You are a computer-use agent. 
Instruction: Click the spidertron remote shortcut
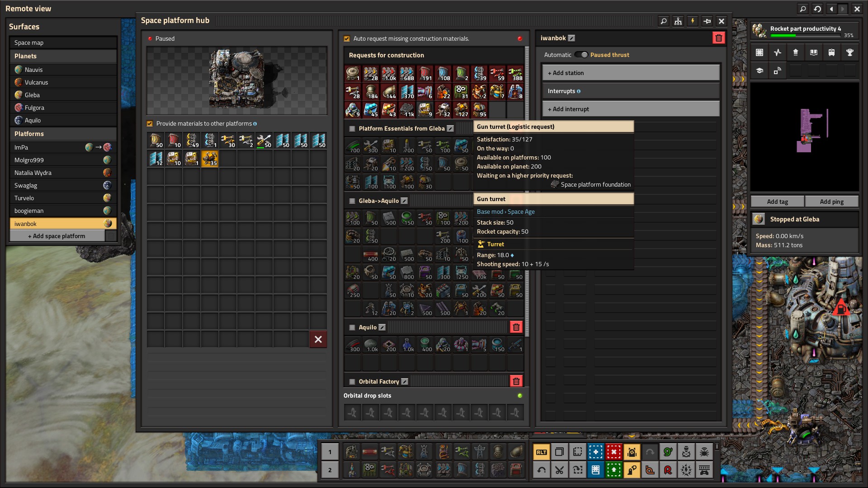(704, 452)
